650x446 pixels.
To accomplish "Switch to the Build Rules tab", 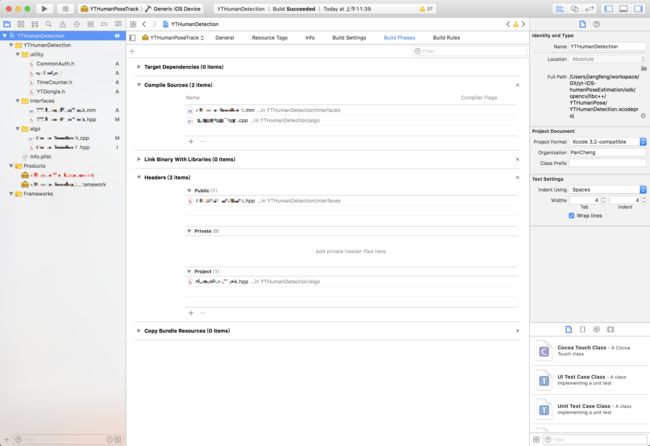I will 446,38.
